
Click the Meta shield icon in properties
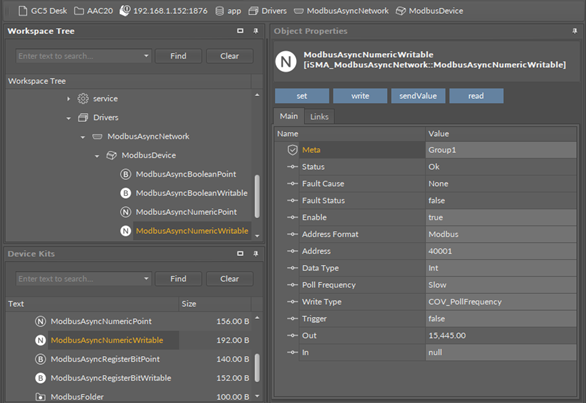pos(292,150)
